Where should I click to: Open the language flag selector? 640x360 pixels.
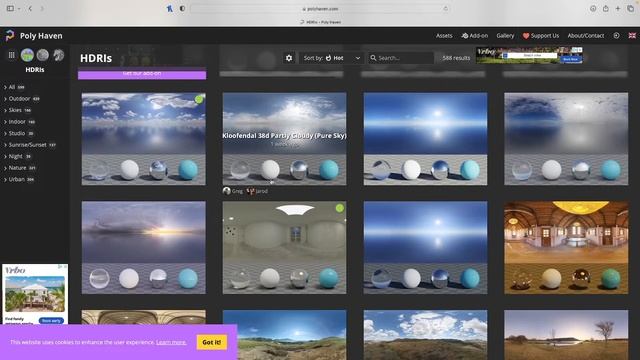tap(632, 36)
